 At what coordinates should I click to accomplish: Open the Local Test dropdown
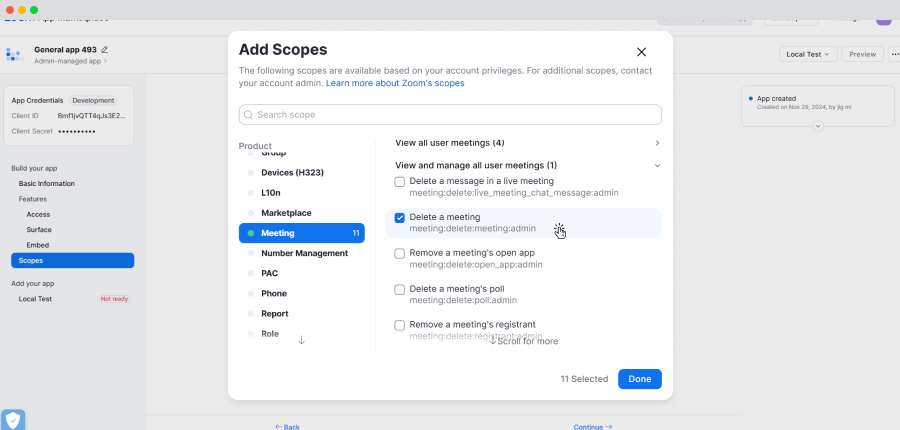tap(808, 54)
